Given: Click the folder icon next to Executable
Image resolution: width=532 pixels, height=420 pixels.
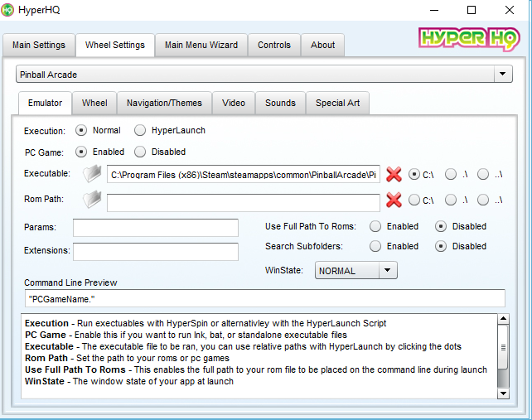Looking at the screenshot, I should [x=93, y=174].
